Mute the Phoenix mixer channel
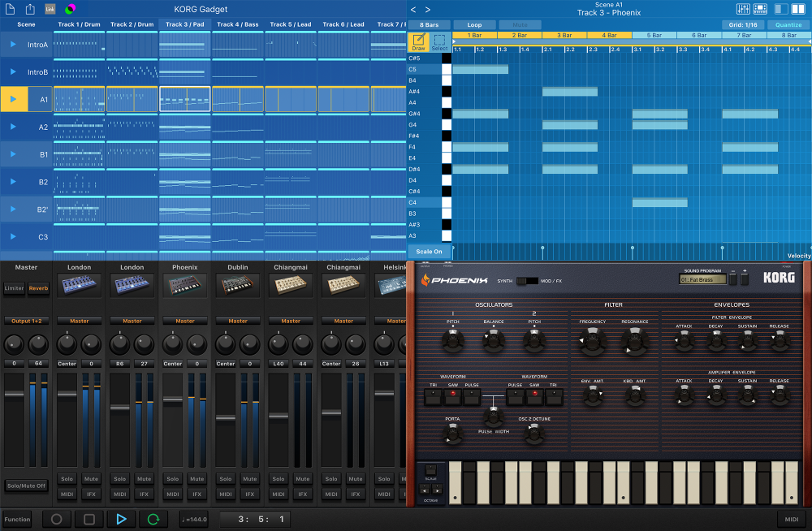812x531 pixels. [x=197, y=479]
